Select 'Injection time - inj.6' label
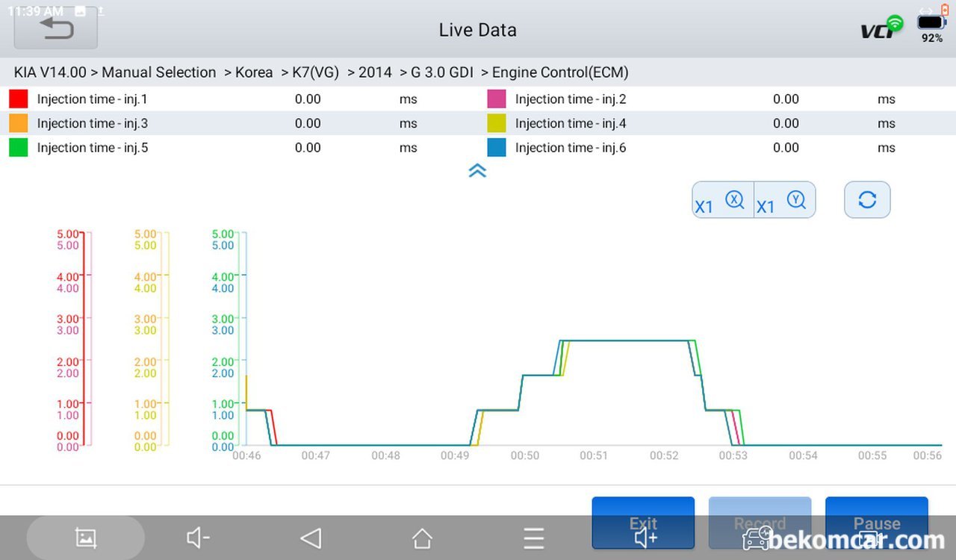 pyautogui.click(x=571, y=148)
